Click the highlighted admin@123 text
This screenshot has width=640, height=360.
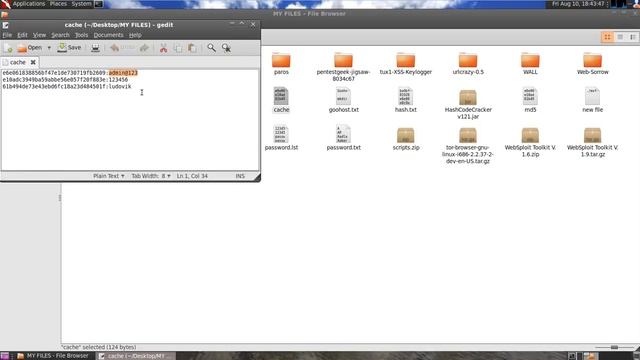tap(123, 73)
